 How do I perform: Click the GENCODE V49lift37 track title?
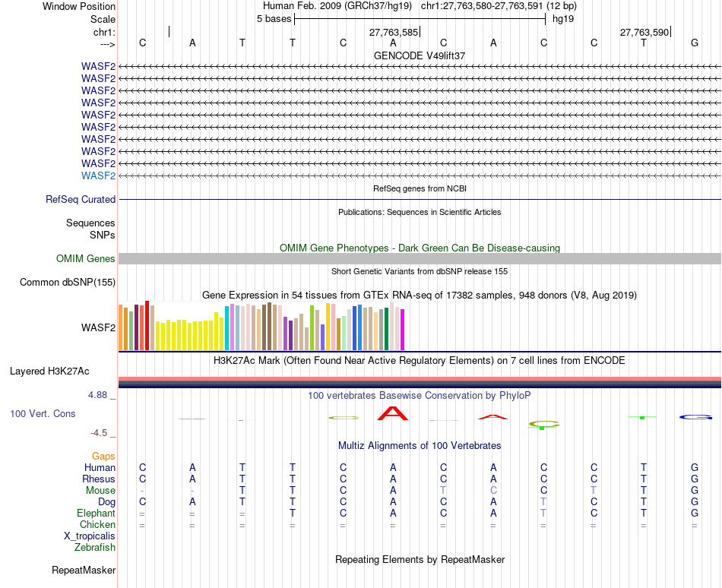(420, 55)
